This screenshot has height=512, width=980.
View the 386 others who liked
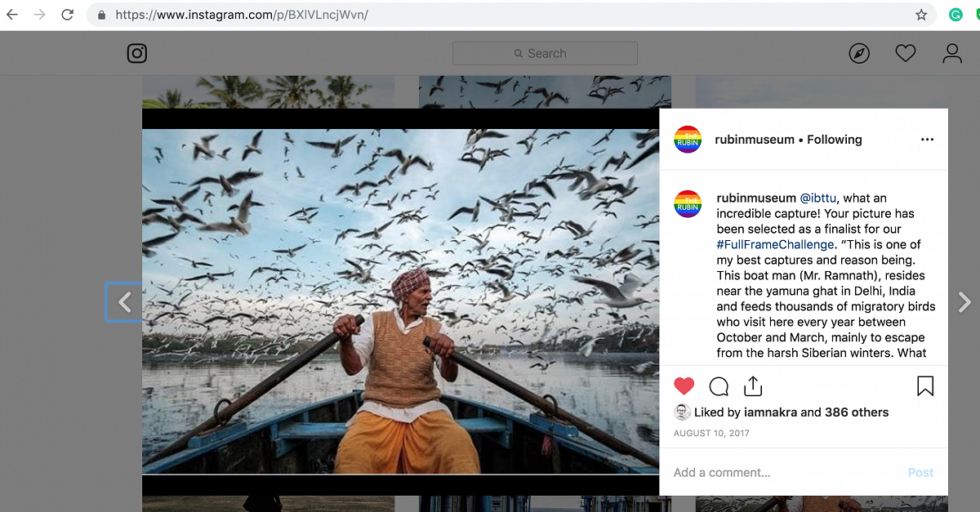click(857, 412)
